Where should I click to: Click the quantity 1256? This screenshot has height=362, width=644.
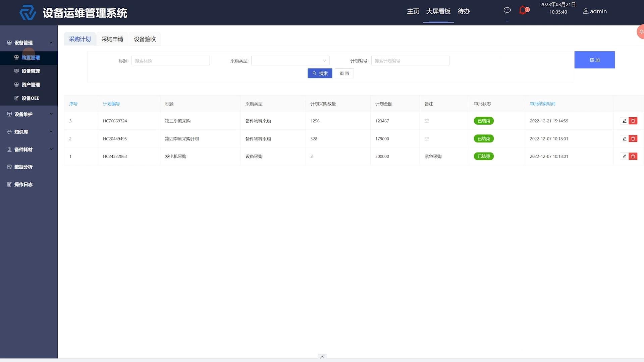[x=315, y=121]
